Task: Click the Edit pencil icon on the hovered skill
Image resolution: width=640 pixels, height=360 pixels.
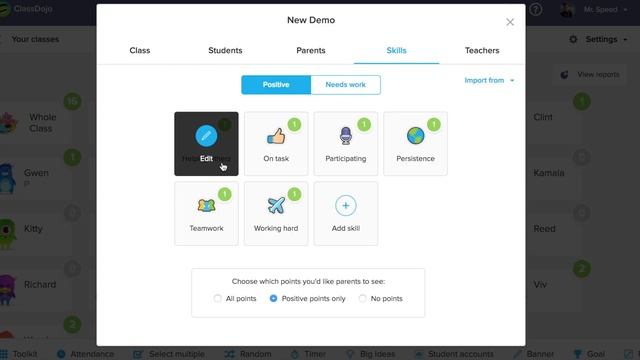Action: tap(206, 136)
